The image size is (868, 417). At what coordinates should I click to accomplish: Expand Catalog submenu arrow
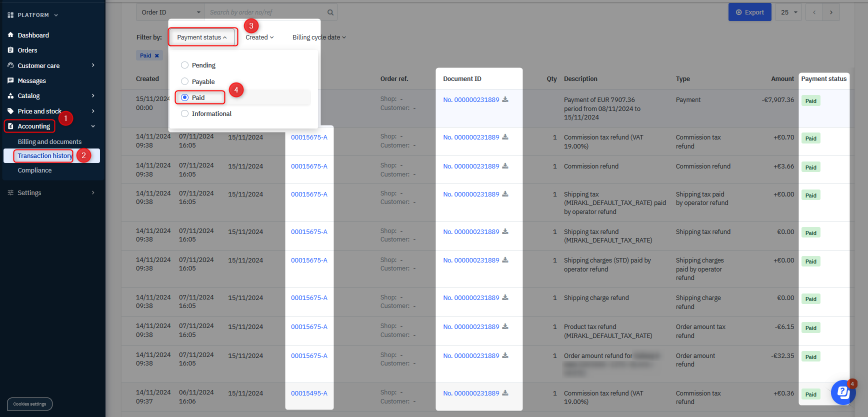93,95
